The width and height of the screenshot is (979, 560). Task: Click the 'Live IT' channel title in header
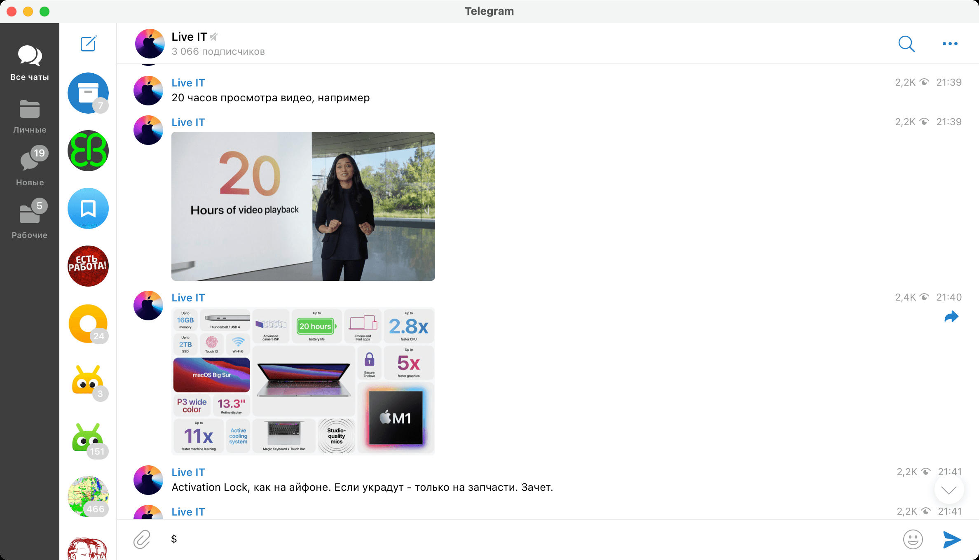pyautogui.click(x=189, y=37)
